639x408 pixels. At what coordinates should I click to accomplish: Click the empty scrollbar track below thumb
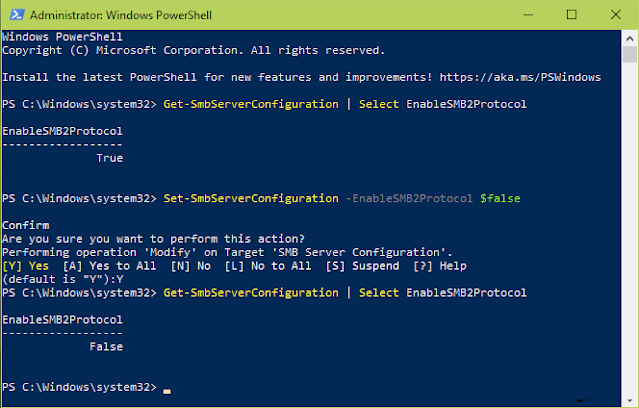click(630, 228)
